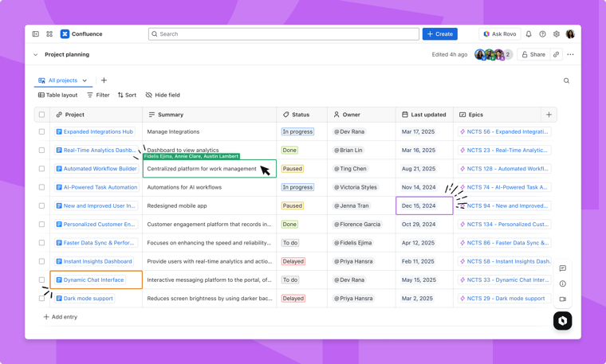Open the app switcher grid icon

coord(49,34)
